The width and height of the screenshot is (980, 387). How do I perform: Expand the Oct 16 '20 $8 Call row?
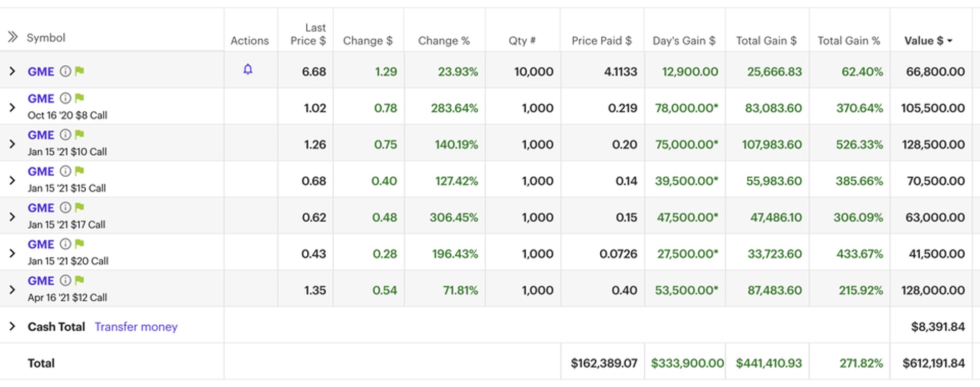pos(13,107)
